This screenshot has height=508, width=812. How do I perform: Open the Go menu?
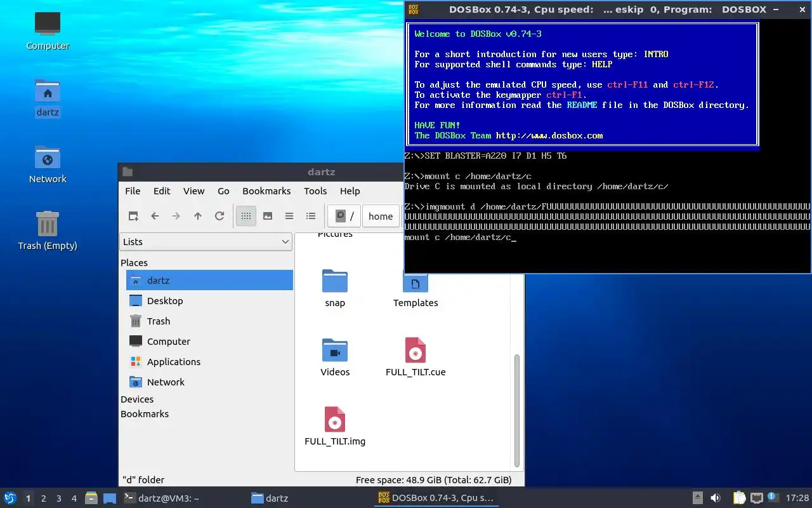(223, 190)
